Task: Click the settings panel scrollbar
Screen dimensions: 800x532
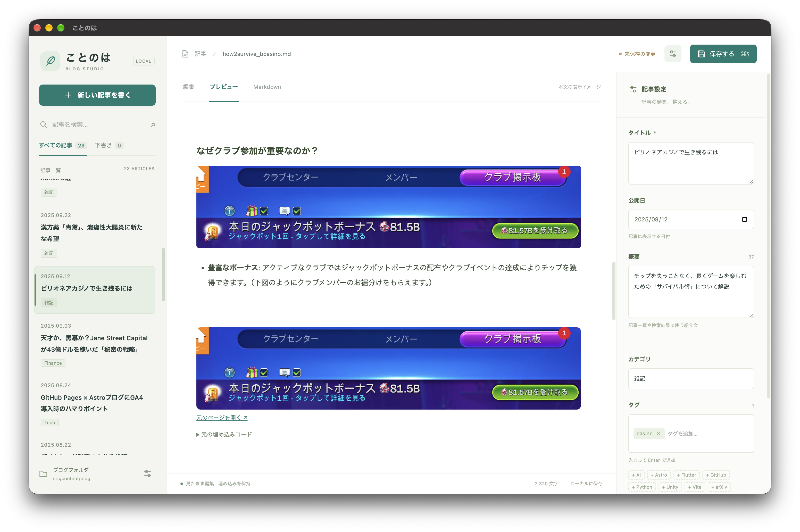Action: 769,236
